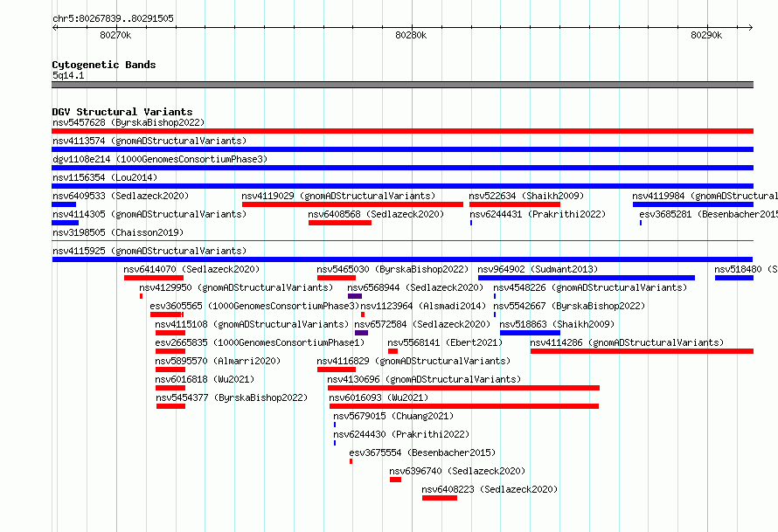Open the nsv3198505 (Chaisson2019) label

[x=118, y=232]
